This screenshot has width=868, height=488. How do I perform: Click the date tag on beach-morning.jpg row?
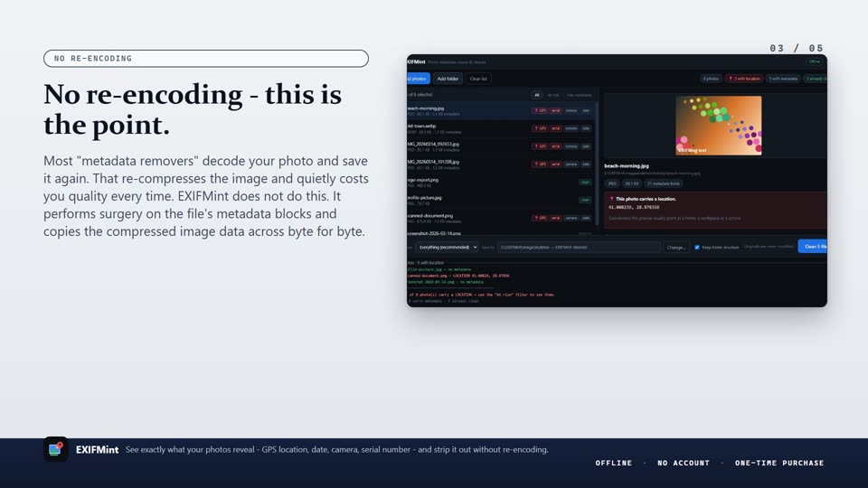(586, 110)
